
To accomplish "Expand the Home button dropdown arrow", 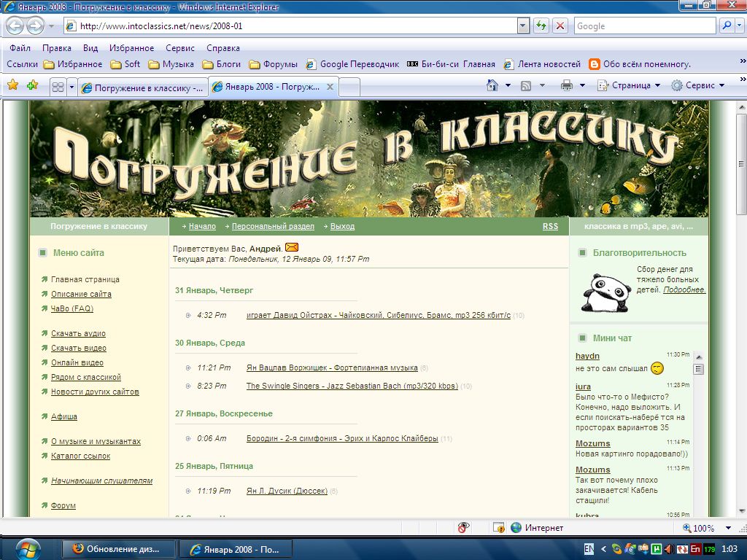I will [x=508, y=85].
